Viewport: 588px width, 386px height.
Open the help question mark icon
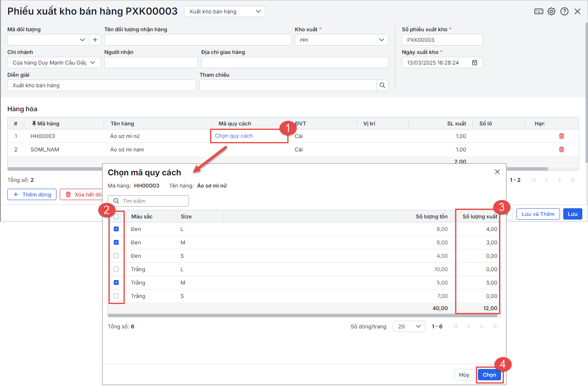pyautogui.click(x=564, y=11)
